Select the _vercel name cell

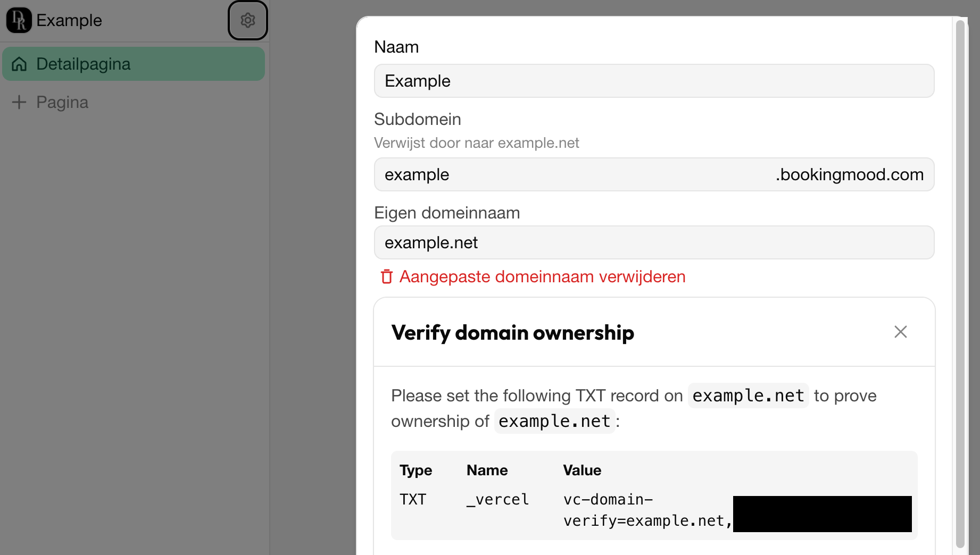tap(497, 500)
